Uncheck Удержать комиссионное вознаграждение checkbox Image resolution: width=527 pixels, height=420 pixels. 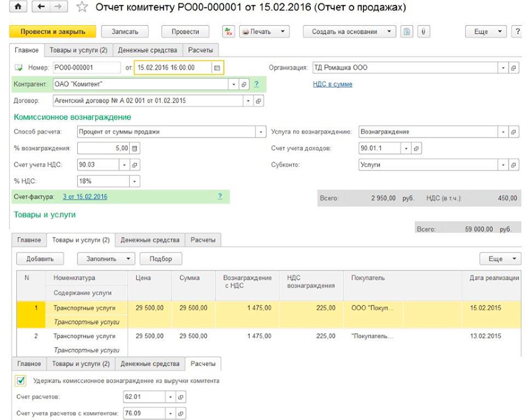[x=20, y=381]
